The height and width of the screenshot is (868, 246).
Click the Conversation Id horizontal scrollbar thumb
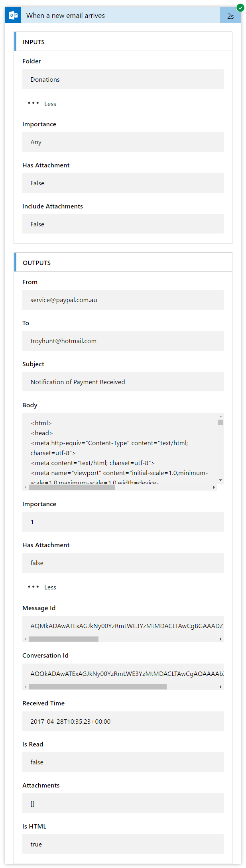tap(98, 687)
